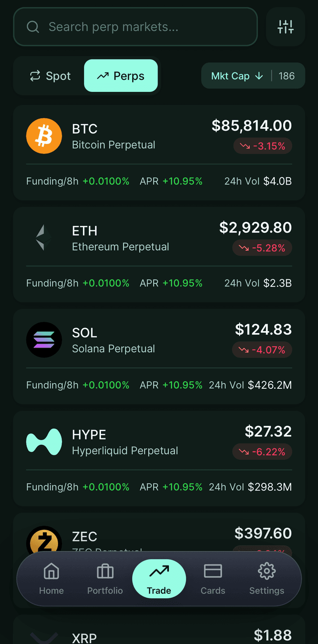The width and height of the screenshot is (318, 644).
Task: Enable the Perps markets view
Action: point(121,75)
